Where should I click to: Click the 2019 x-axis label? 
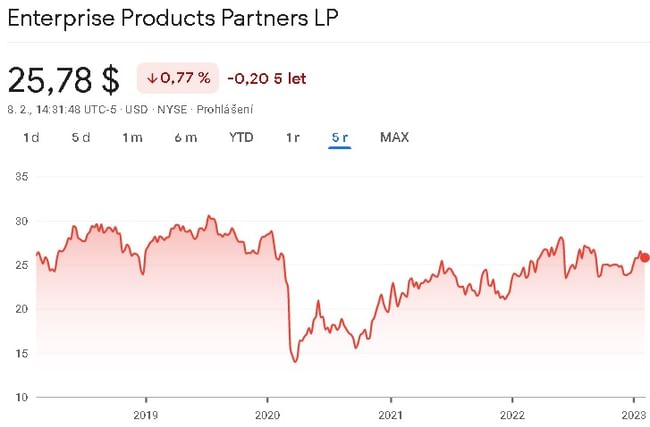point(145,415)
